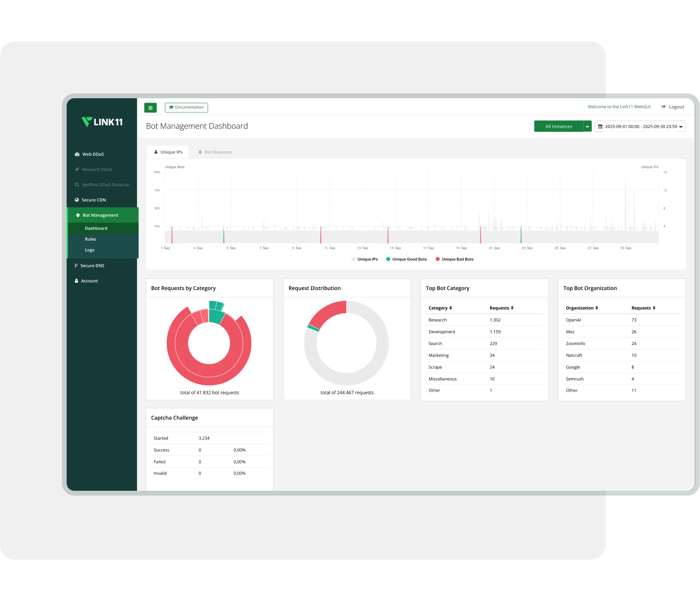Open Logs under Bot Management
The height and width of the screenshot is (601, 700).
[90, 250]
